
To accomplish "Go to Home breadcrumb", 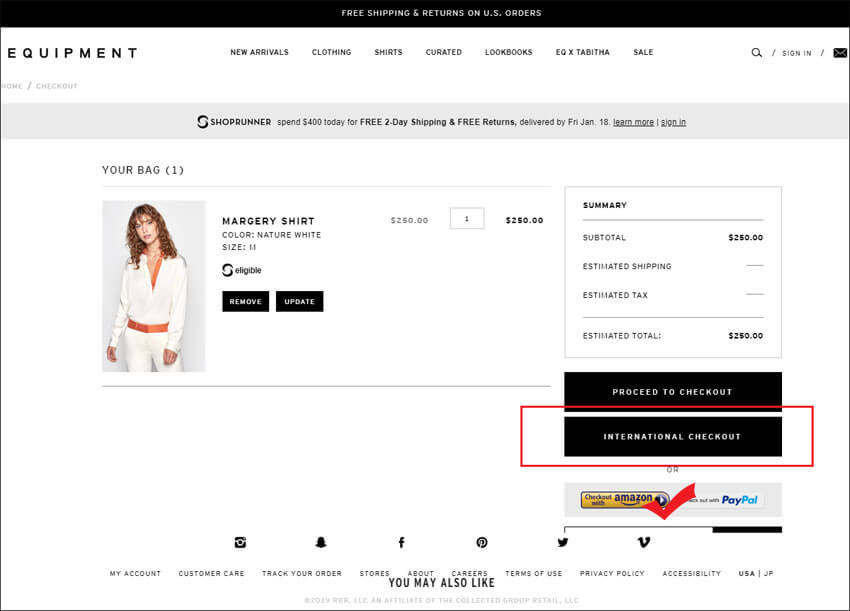I will pos(12,86).
